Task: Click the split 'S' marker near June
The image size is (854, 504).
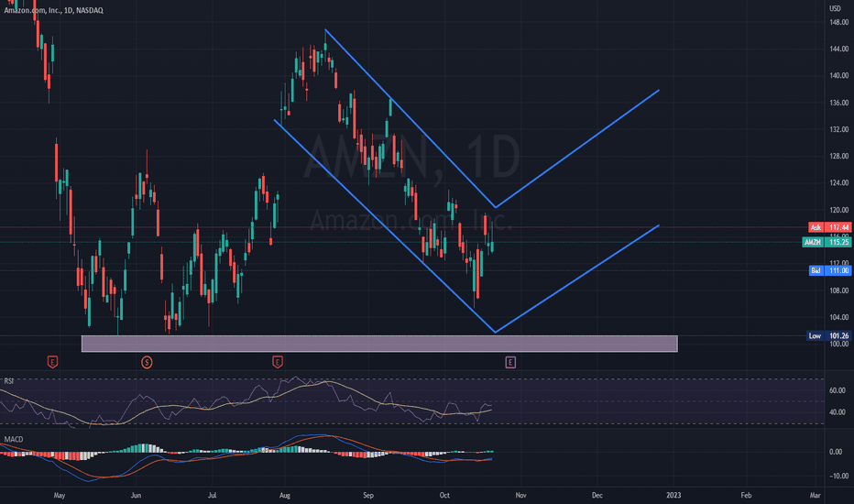Action: (x=147, y=362)
